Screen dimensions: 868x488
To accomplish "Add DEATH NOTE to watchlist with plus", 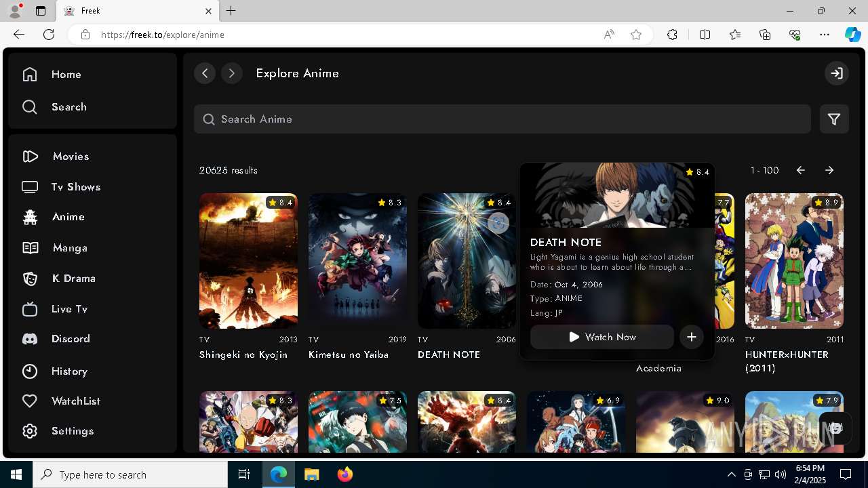I will (x=692, y=337).
